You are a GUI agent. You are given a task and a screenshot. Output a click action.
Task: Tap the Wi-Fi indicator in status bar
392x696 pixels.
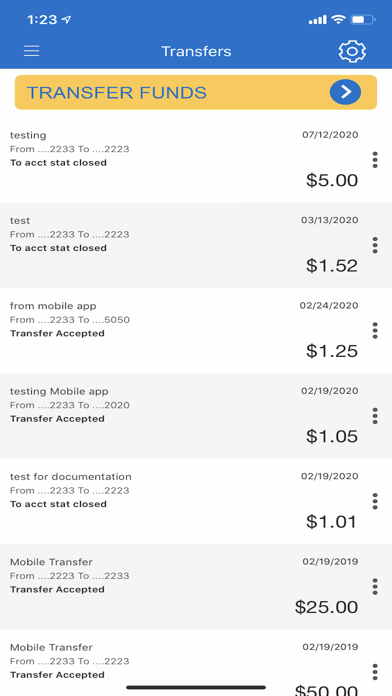click(339, 20)
